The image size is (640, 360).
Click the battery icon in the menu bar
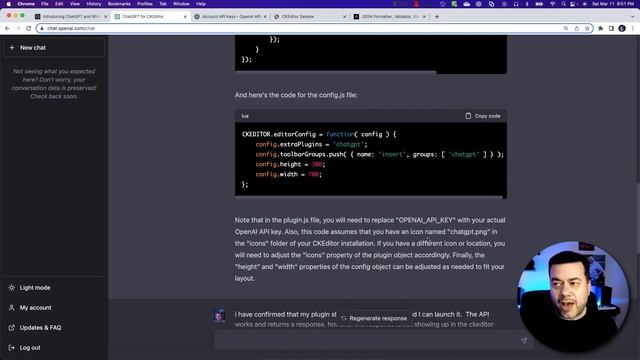pos(539,4)
